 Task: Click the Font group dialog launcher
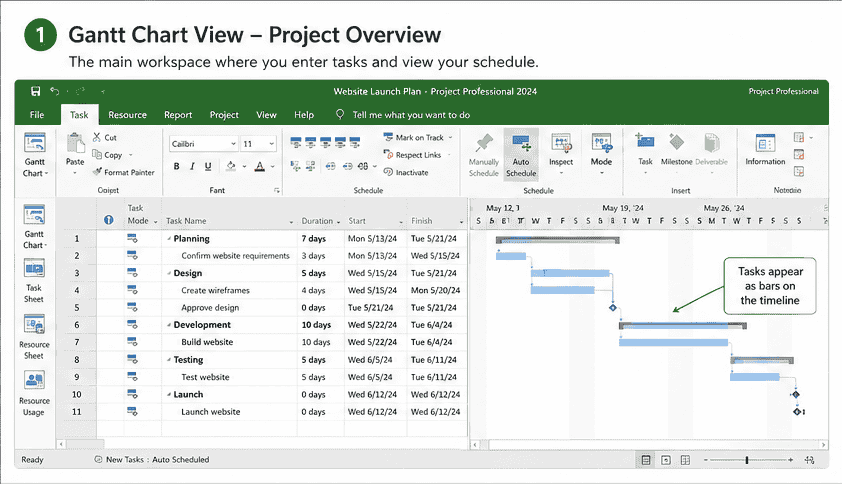(x=277, y=190)
